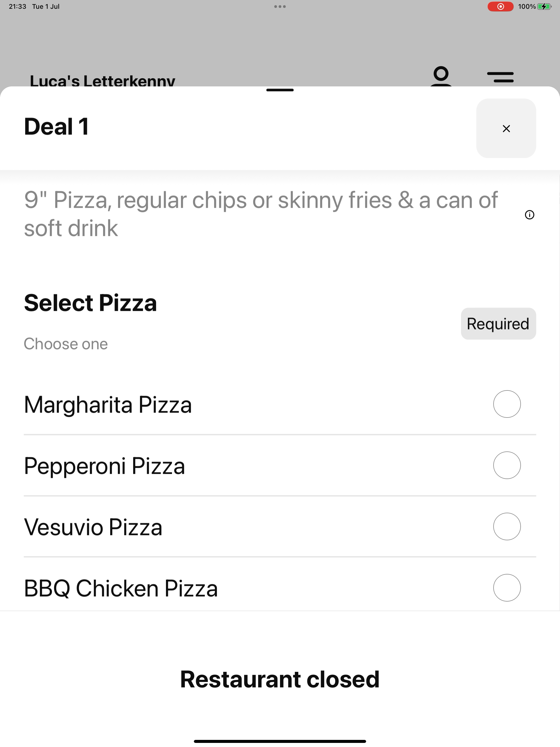Select Margharita Pizza radio button
This screenshot has width=560, height=747.
[x=507, y=404]
